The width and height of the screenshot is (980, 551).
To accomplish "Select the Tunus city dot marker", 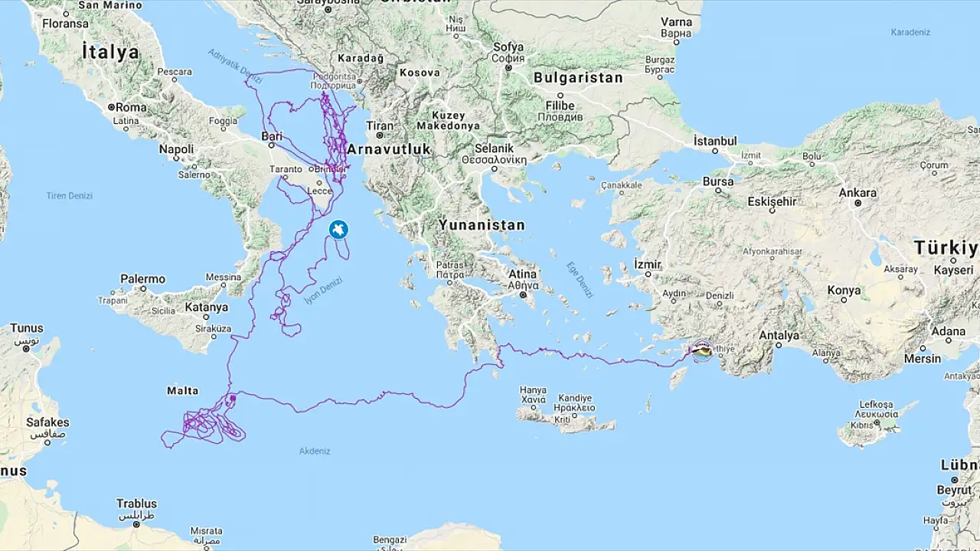I will click(26, 348).
